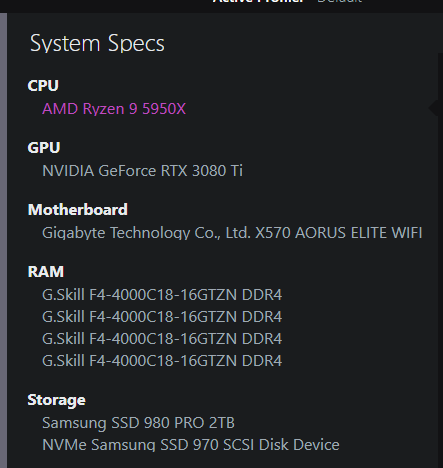Viewport: 443px width, 468px height.
Task: Select the last G.Skill DDR4 RAM entry
Action: [x=162, y=361]
